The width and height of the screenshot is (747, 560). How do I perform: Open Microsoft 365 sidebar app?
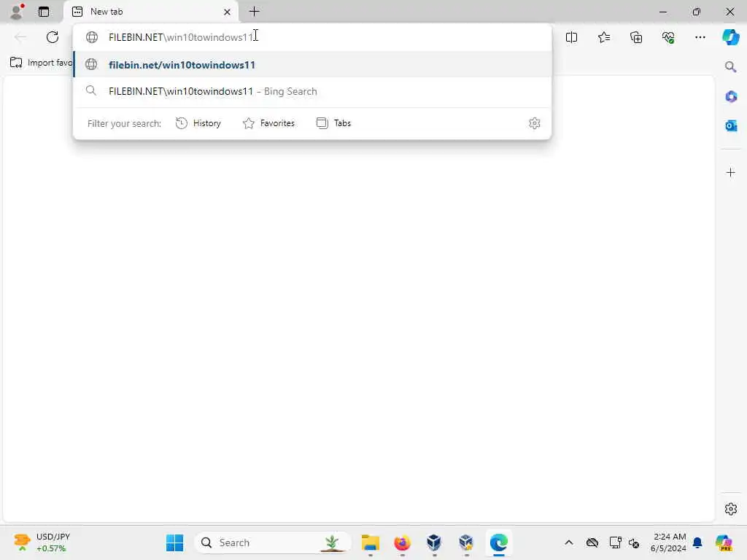pos(731,96)
